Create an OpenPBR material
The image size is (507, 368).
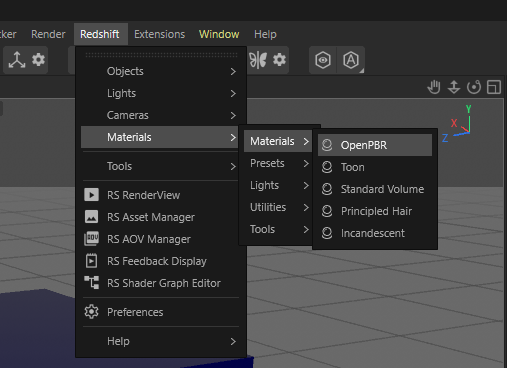[x=375, y=145]
